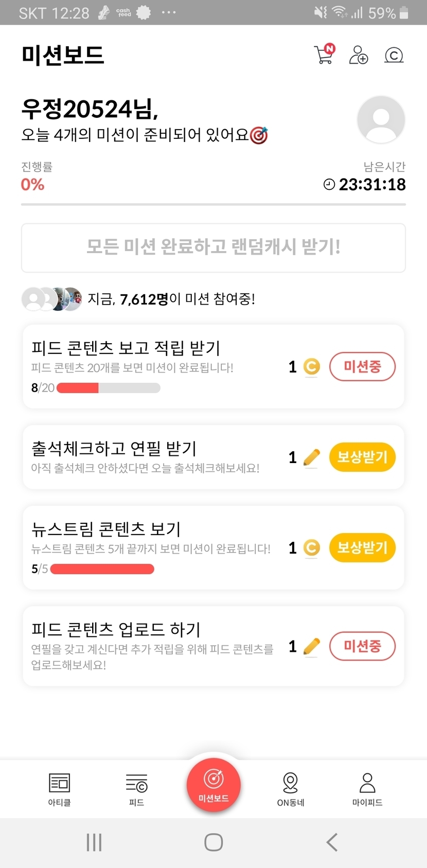Tap the center 미션보드 tab button
427x868 pixels.
(213, 785)
